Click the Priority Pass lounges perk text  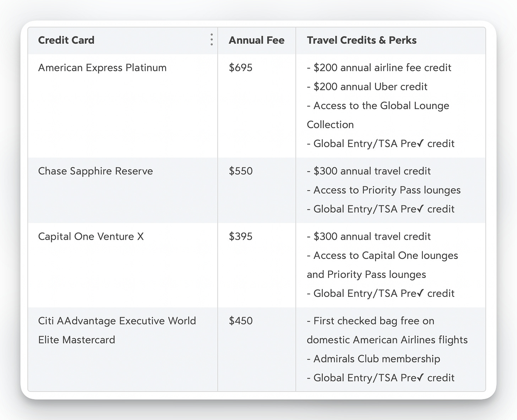pos(387,190)
